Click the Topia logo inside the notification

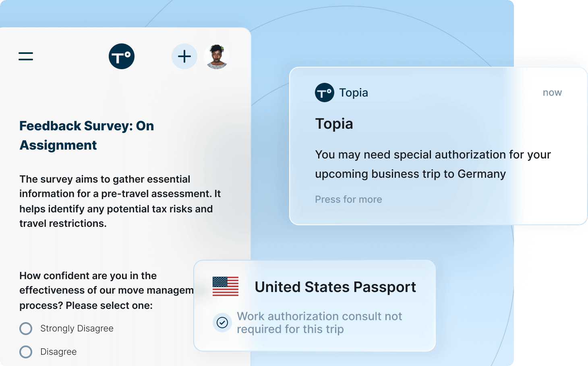[x=324, y=93]
